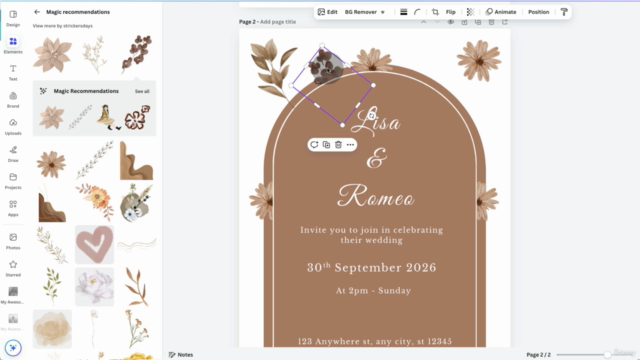Open the Brand panel in sidebar
Viewport: 640px width, 360px height.
coord(13,100)
